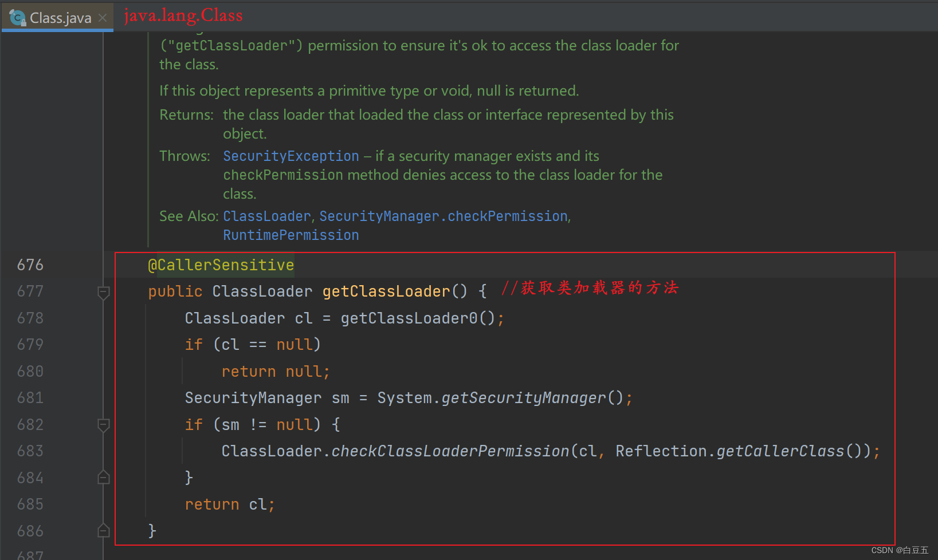Image resolution: width=938 pixels, height=560 pixels.
Task: Close the Class.java tab
Action: (103, 18)
